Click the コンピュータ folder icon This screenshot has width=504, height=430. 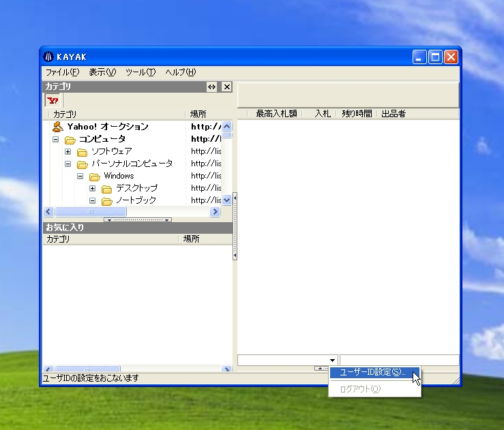[x=70, y=140]
